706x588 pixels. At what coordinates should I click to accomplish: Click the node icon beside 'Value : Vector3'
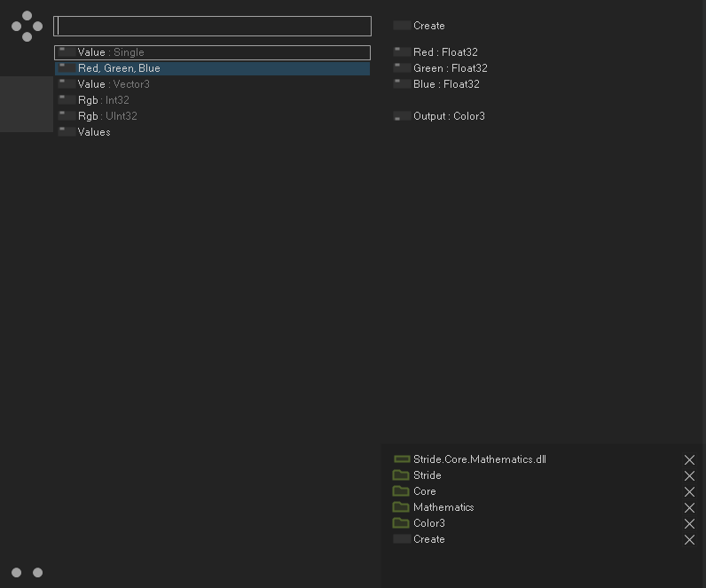click(x=67, y=84)
